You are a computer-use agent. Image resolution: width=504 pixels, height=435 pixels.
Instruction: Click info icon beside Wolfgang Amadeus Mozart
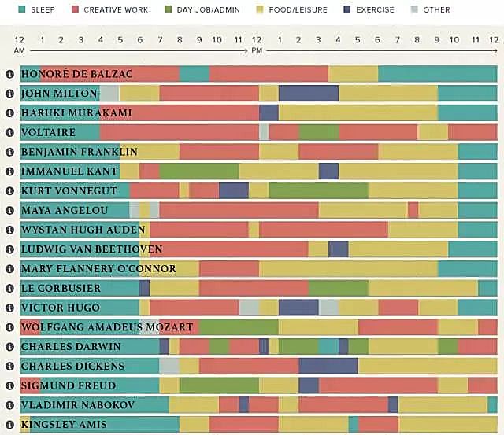(9, 327)
